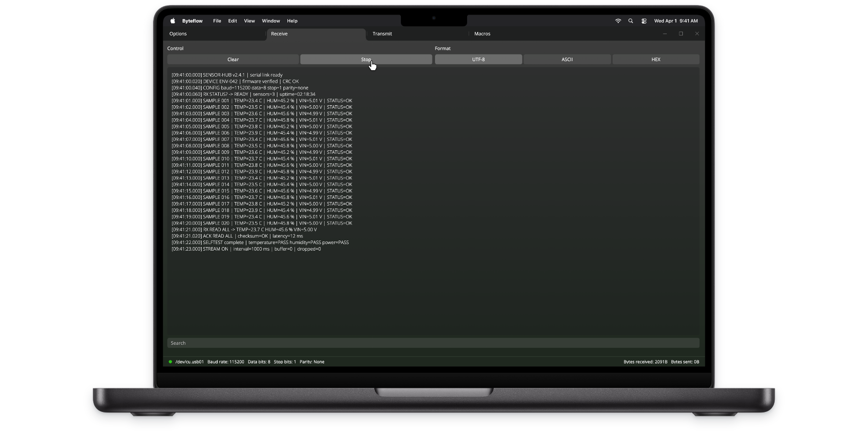This screenshot has width=868, height=431.
Task: Open the Edit menu
Action: [232, 21]
